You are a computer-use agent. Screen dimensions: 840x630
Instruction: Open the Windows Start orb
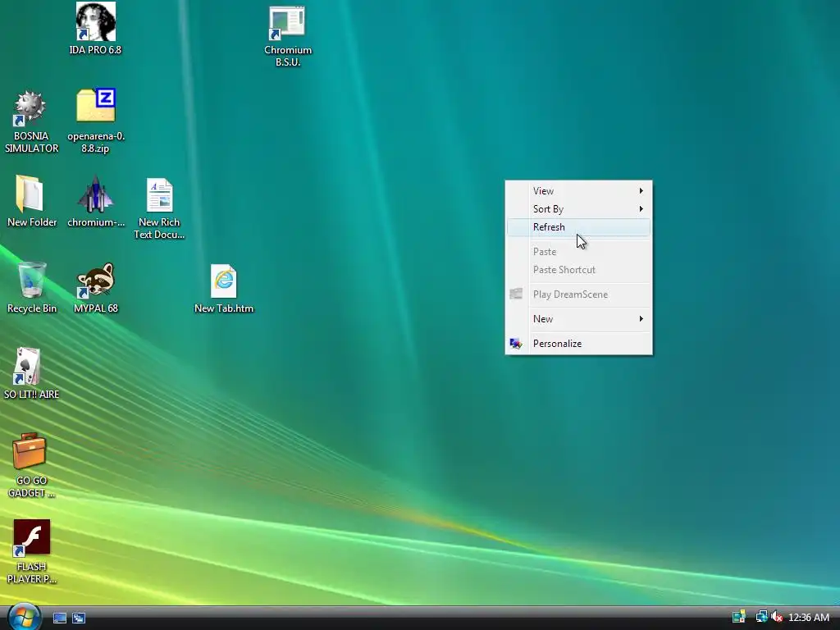coord(24,617)
